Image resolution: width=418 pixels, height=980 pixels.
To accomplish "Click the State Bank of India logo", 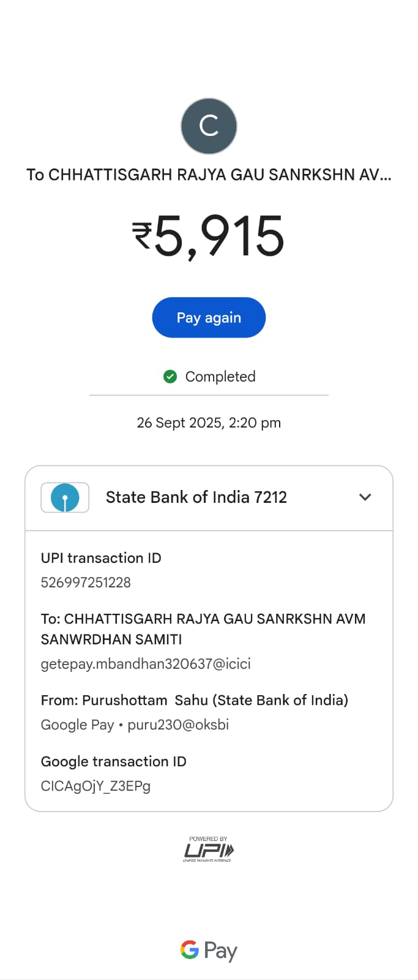I will pyautogui.click(x=65, y=497).
